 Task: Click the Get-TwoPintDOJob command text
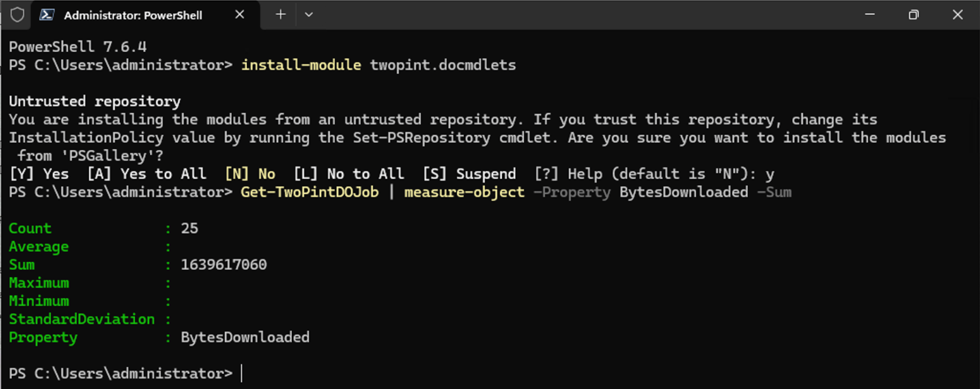coord(309,192)
